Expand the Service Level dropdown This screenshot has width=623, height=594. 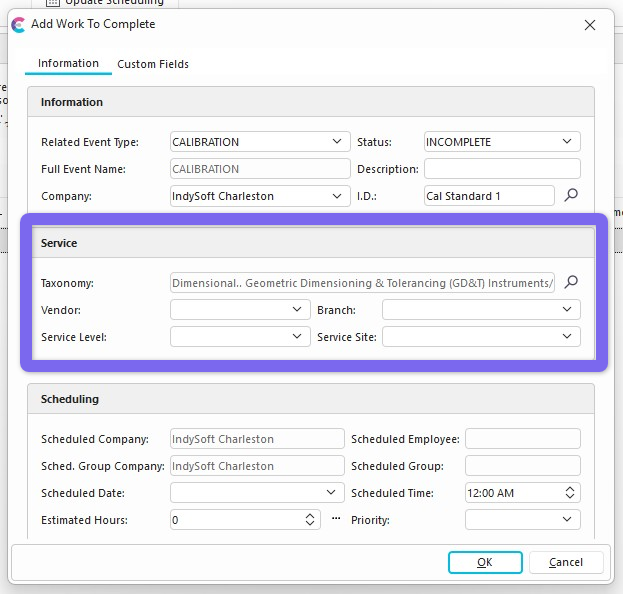pyautogui.click(x=297, y=337)
